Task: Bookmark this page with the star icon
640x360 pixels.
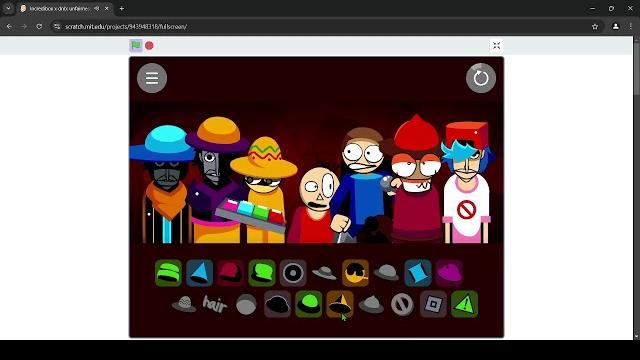Action: (x=595, y=27)
